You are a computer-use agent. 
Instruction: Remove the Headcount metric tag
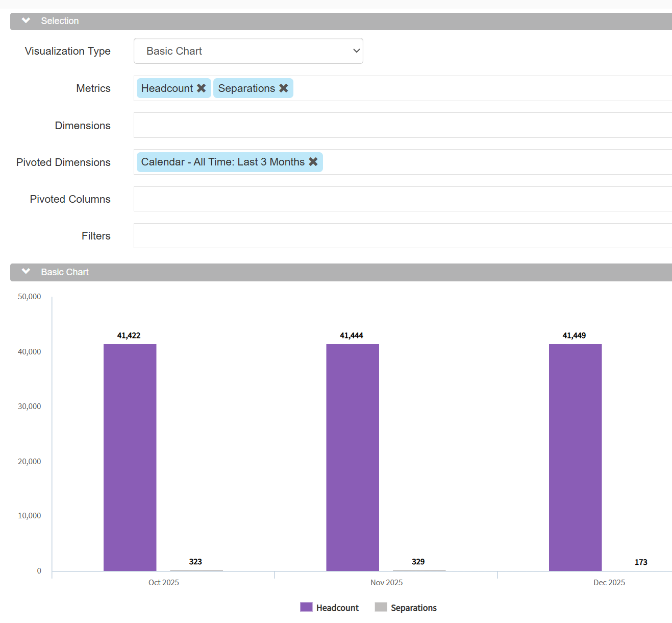(x=202, y=88)
